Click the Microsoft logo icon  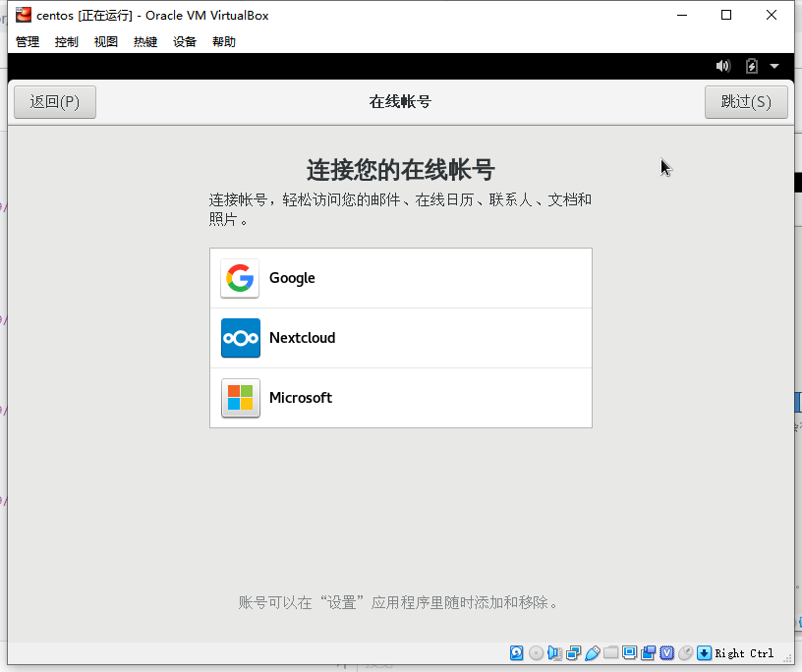click(x=241, y=398)
